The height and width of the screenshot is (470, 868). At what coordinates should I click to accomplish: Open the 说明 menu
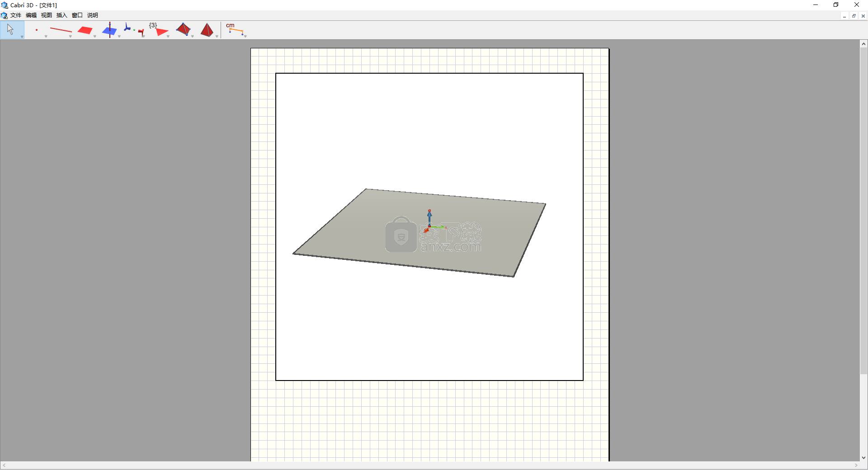coord(93,15)
